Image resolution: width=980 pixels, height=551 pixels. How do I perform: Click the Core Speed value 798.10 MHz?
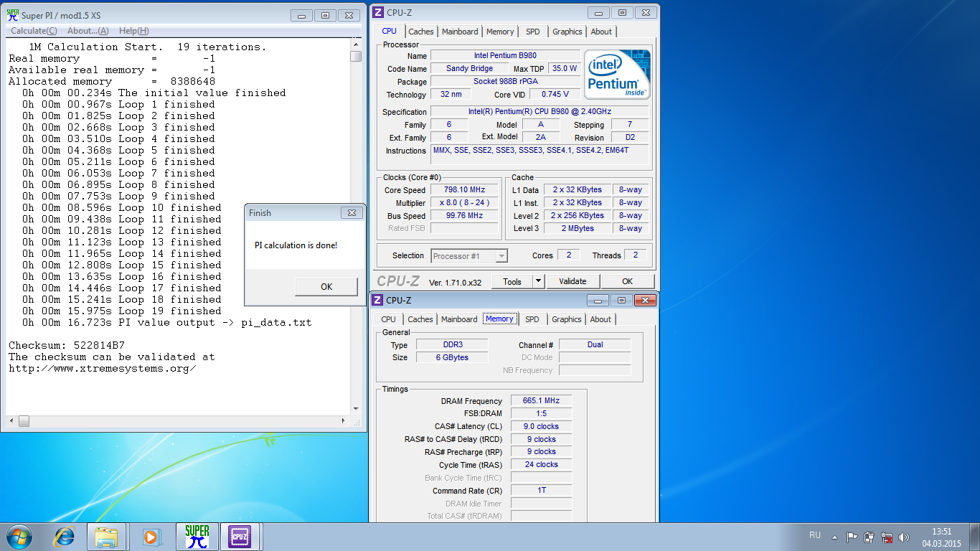464,190
